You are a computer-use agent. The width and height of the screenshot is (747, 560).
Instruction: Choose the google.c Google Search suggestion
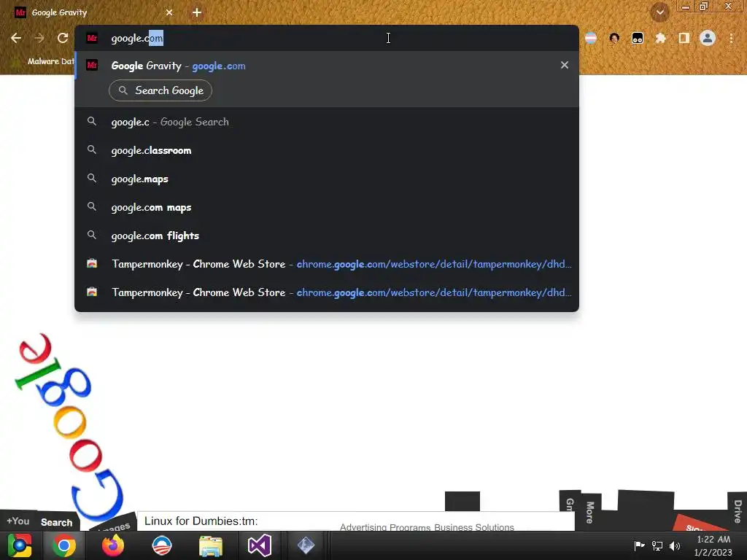327,122
